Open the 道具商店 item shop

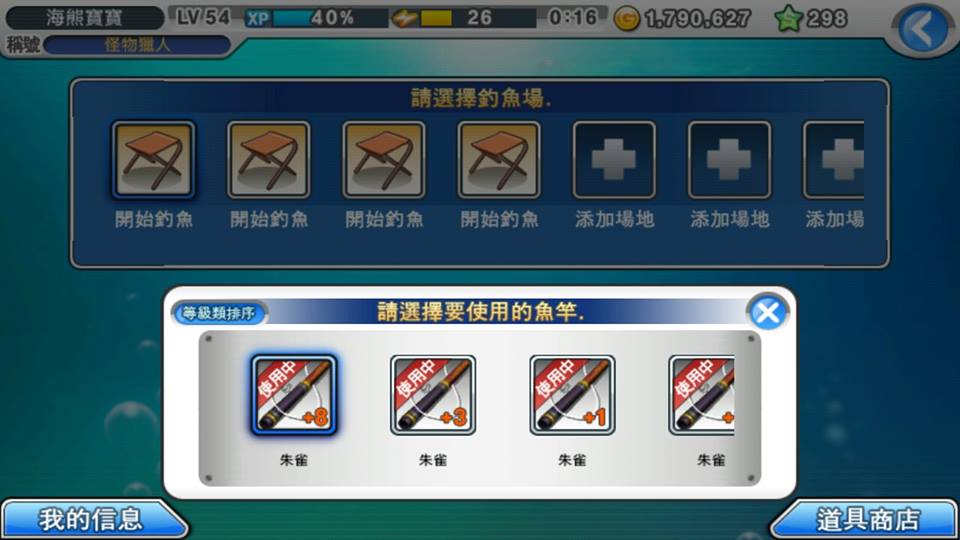pyautogui.click(x=866, y=520)
